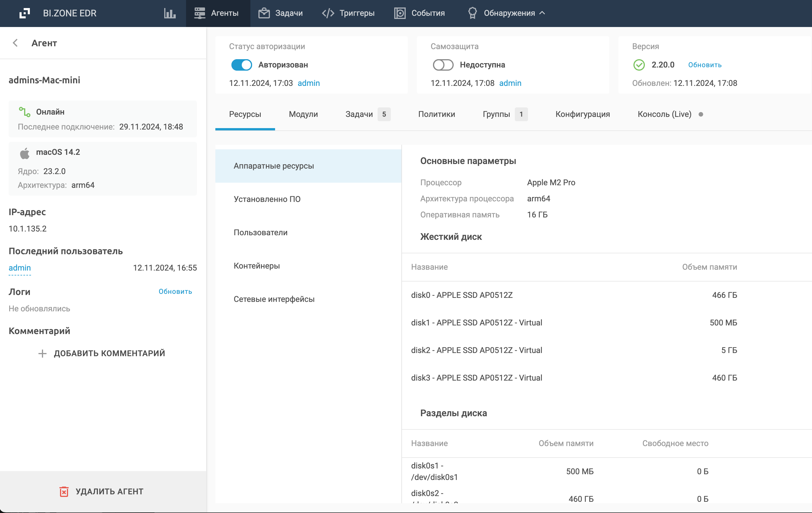
Task: Open Сетевые интерфейсы section
Action: pyautogui.click(x=274, y=299)
